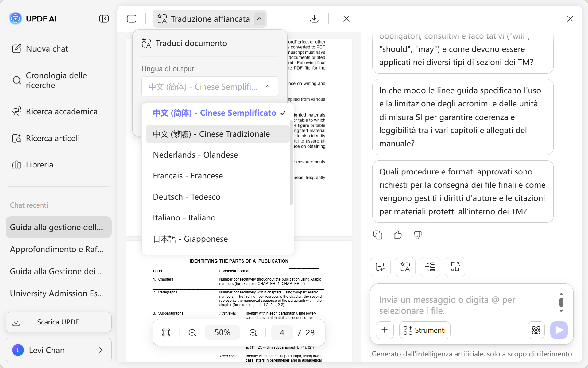
Task: Select suggestion about linee guida acronimi
Action: click(x=463, y=117)
